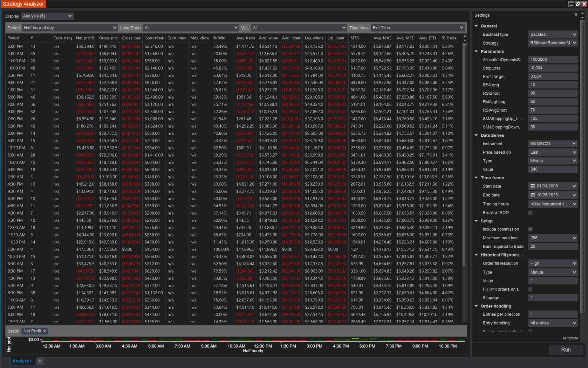The width and height of the screenshot is (588, 368).
Task: Open the Data Series Type dropdown
Action: [x=553, y=161]
